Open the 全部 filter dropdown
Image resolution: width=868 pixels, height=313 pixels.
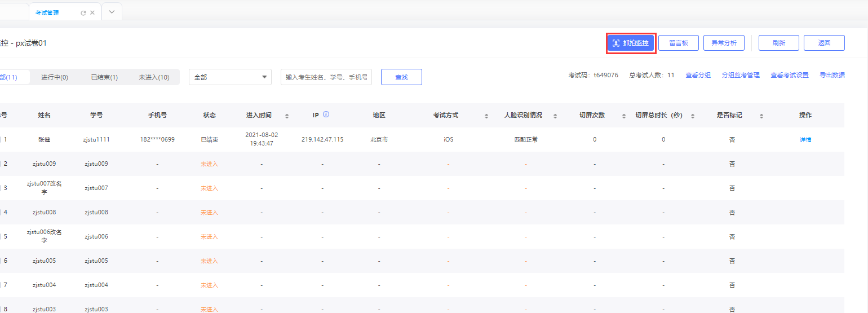230,77
